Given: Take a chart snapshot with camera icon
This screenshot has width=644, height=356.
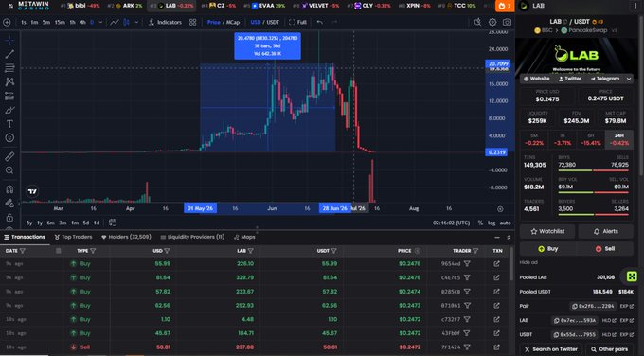Looking at the screenshot, I should point(508,22).
